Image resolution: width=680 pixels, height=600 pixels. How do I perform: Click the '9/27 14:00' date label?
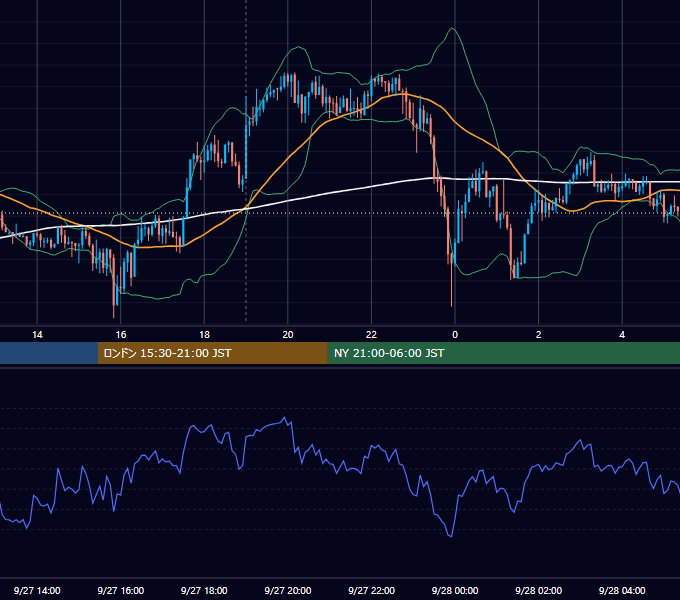[x=37, y=590]
